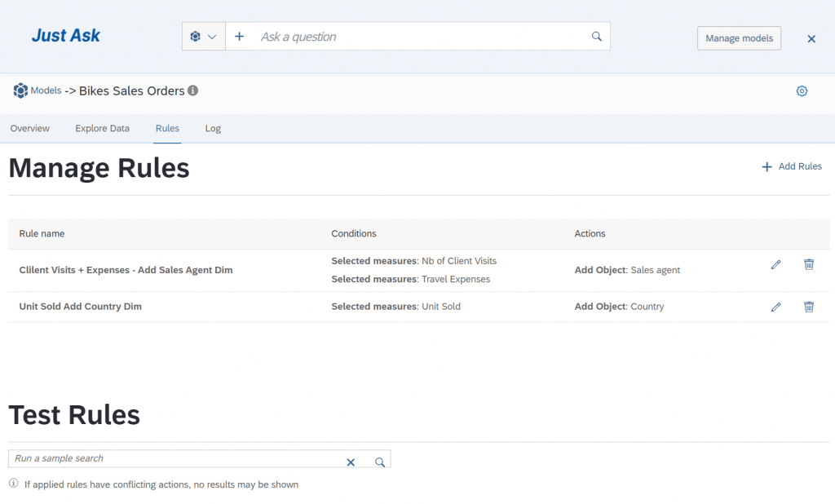Edit the Client Visits + Expenses rule

click(x=776, y=264)
